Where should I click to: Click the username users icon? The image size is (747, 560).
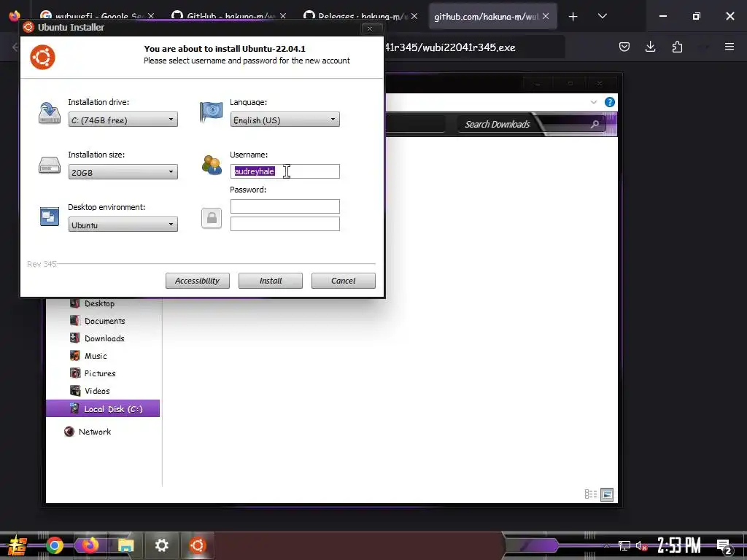(x=212, y=165)
